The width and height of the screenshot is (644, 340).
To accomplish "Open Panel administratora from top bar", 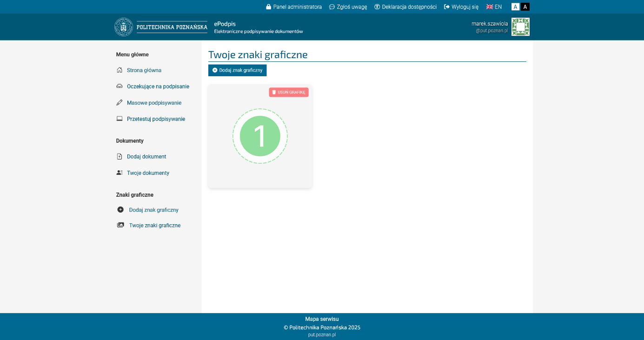I will pos(294,7).
